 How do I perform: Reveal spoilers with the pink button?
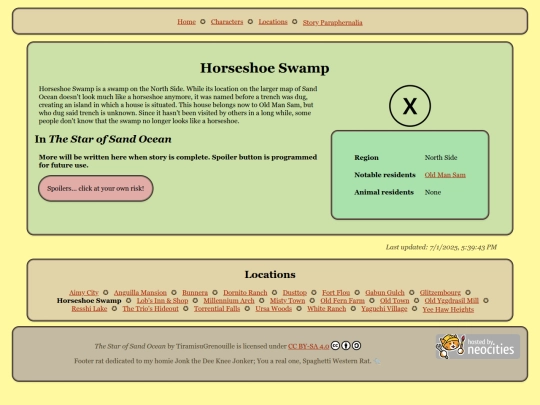(x=96, y=188)
